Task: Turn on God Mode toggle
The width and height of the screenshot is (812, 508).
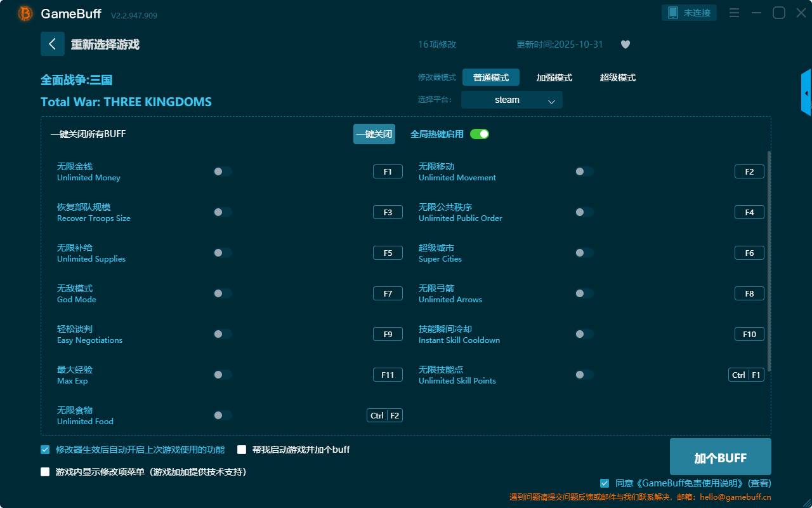Action: [x=223, y=293]
